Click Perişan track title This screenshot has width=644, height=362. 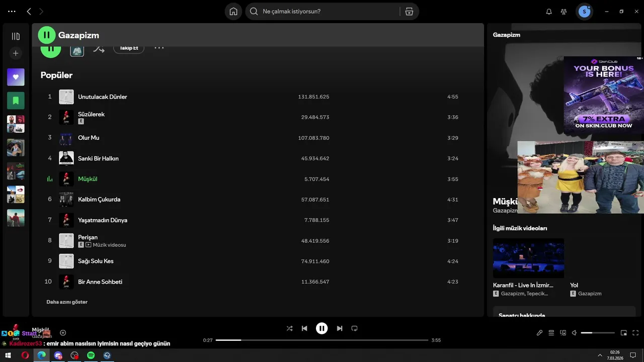click(88, 237)
